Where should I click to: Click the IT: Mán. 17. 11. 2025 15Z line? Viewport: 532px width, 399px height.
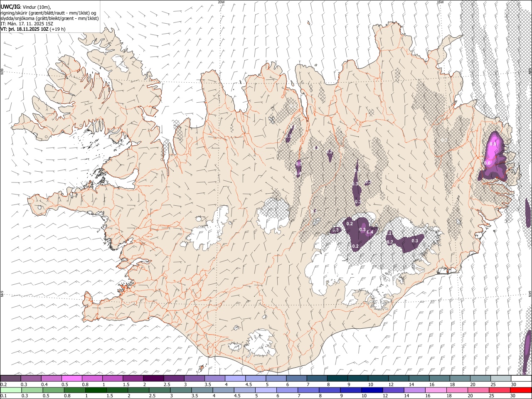[x=27, y=24]
